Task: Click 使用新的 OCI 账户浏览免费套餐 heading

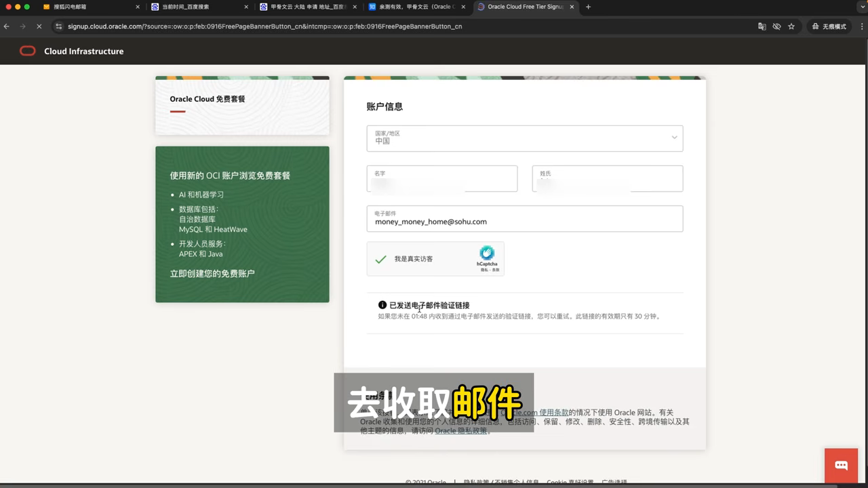Action: click(x=230, y=176)
